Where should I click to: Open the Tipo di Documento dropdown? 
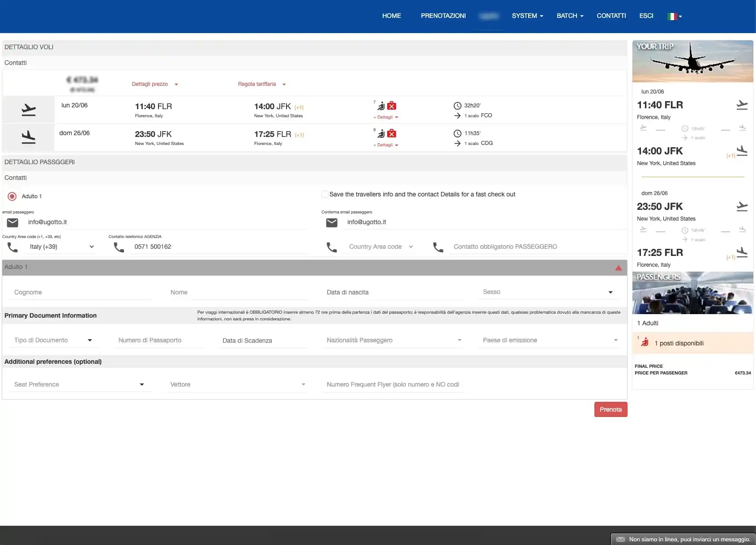click(x=53, y=341)
